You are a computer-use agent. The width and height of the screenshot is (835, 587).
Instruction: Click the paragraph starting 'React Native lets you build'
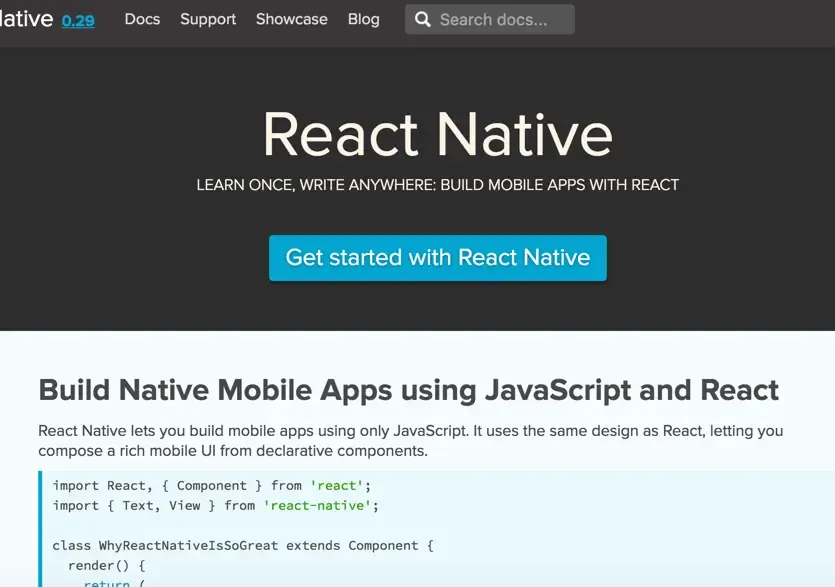(411, 441)
